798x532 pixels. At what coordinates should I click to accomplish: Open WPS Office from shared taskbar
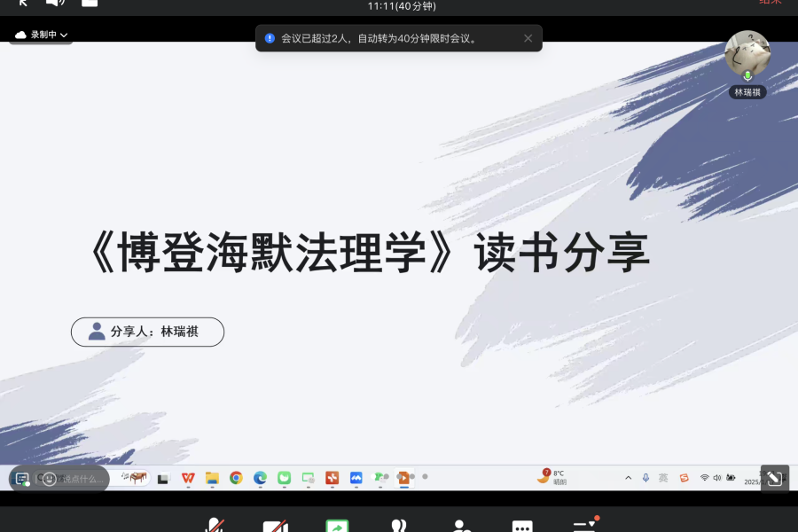(x=188, y=478)
